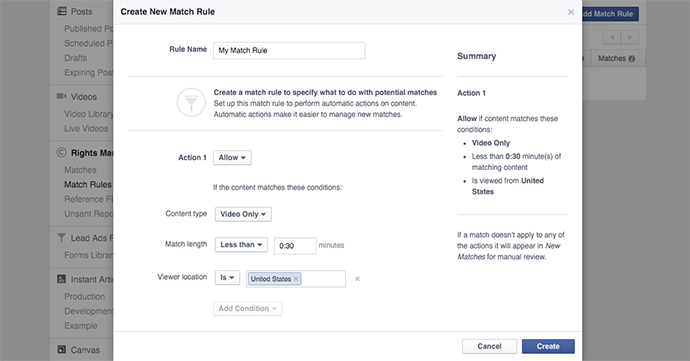Image resolution: width=690 pixels, height=361 pixels.
Task: Click the Videos camera icon in sidebar
Action: [62, 96]
